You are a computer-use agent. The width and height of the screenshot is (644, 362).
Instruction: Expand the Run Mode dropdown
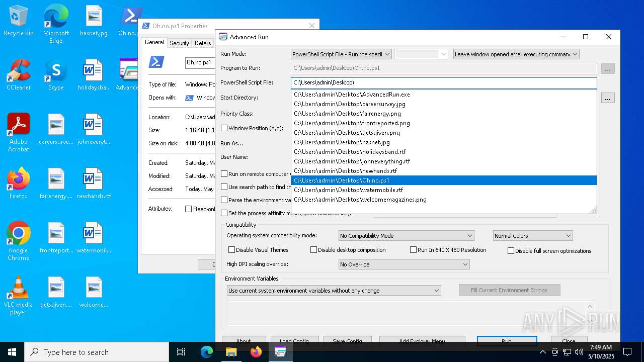click(341, 54)
